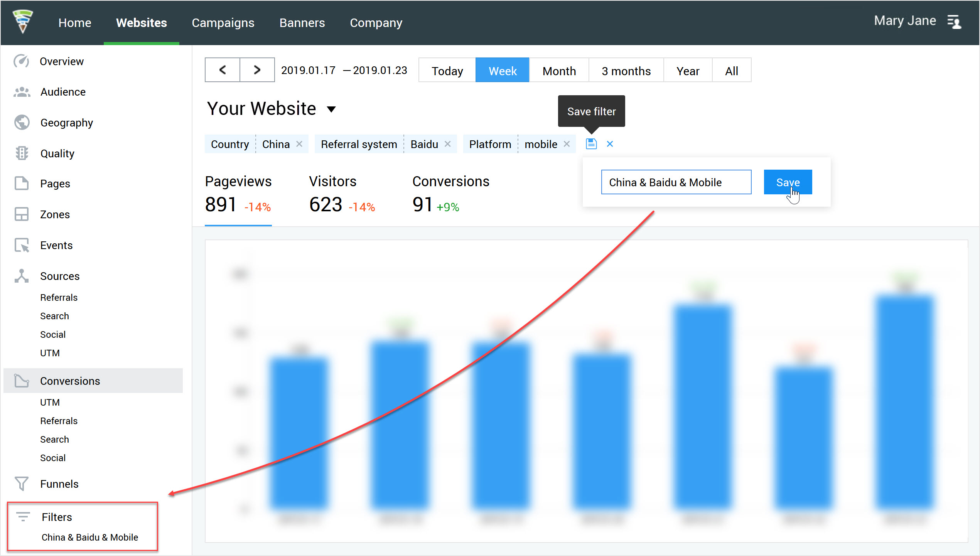The image size is (980, 556).
Task: Click the Geography sidebar icon
Action: click(21, 123)
